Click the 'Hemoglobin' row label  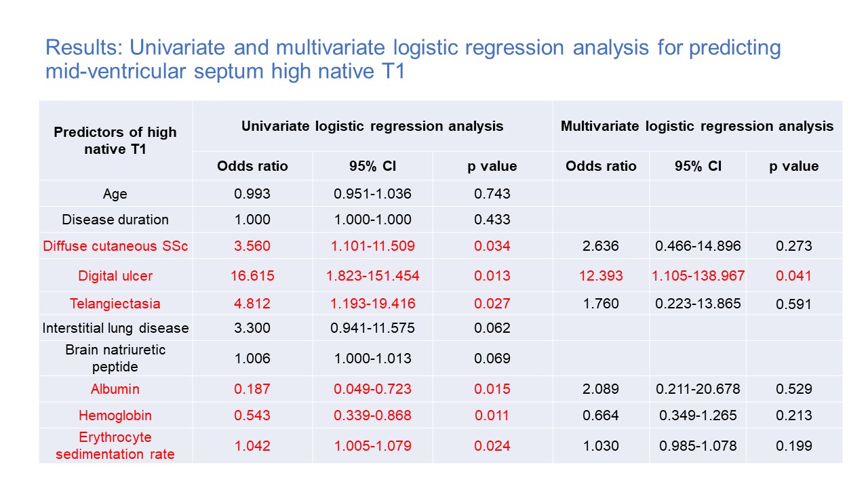(115, 415)
